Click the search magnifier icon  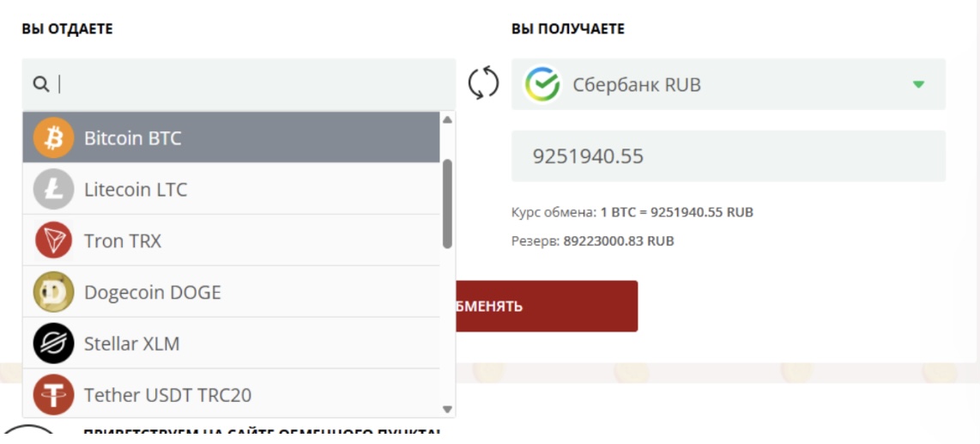[41, 84]
